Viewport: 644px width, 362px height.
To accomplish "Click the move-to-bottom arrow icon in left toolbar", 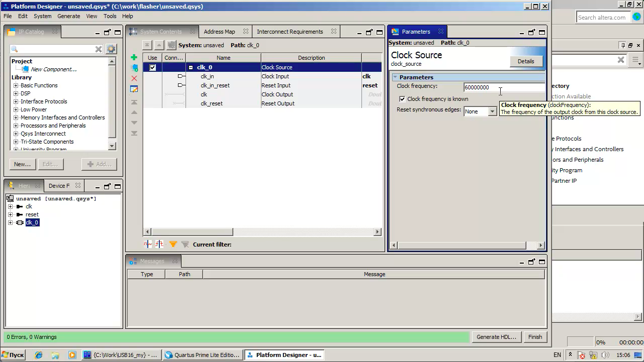I will point(134,133).
